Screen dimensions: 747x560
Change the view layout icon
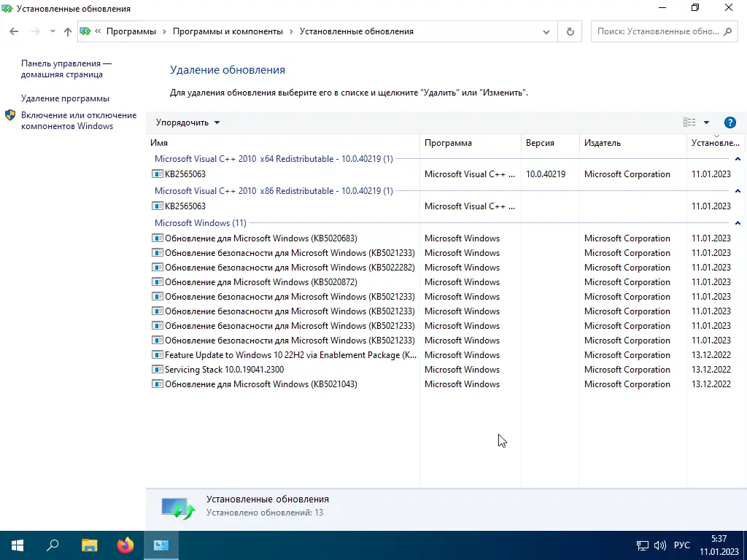[x=689, y=122]
